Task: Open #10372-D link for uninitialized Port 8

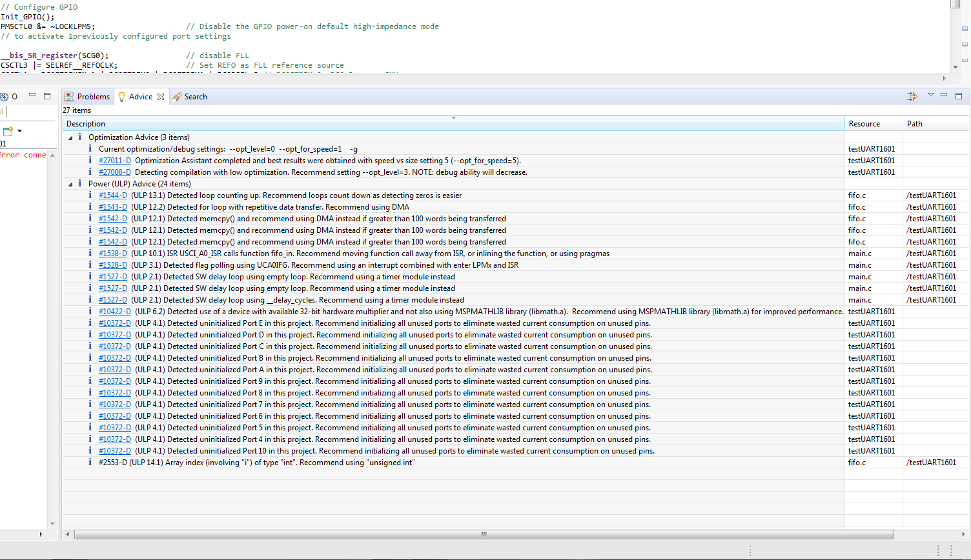Action: click(x=115, y=393)
